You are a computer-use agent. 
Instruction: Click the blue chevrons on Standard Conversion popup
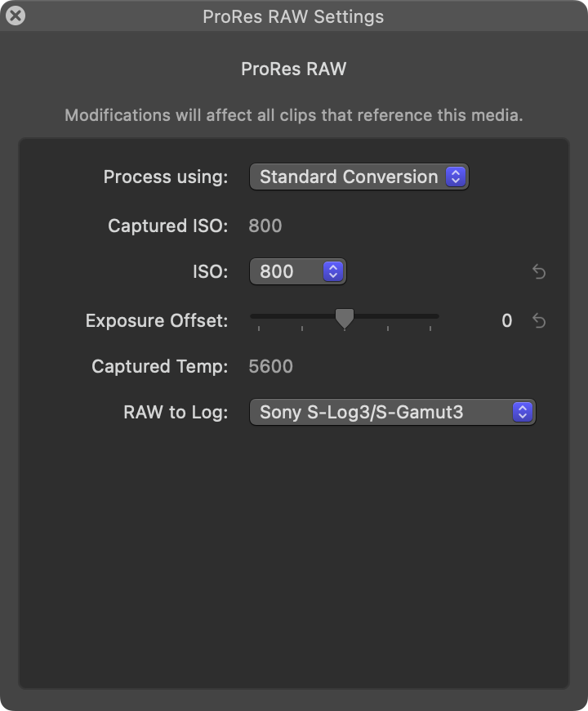[456, 177]
